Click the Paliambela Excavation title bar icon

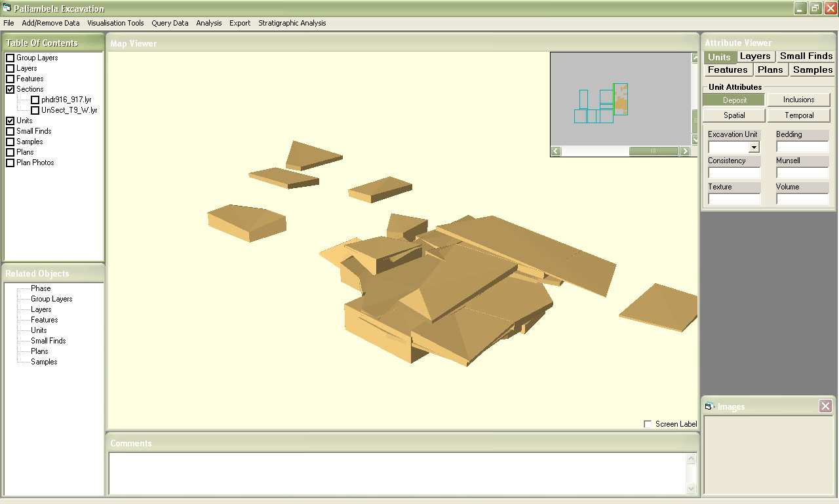tap(7, 8)
